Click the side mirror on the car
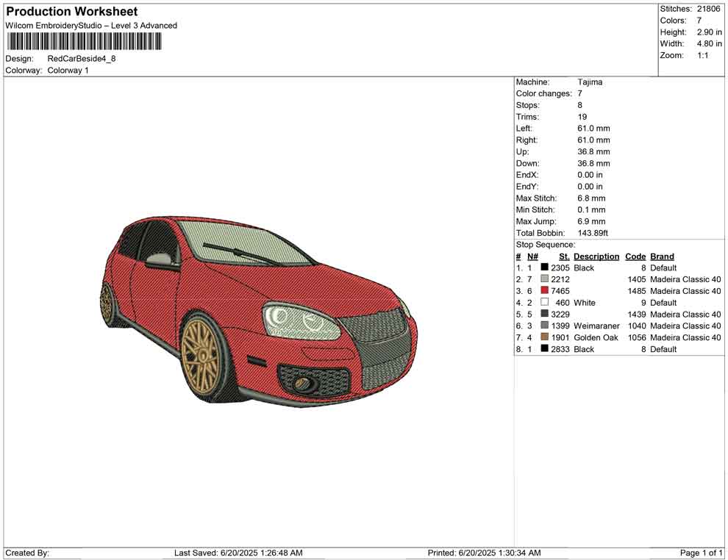The height and width of the screenshot is (560, 728). pos(160,259)
